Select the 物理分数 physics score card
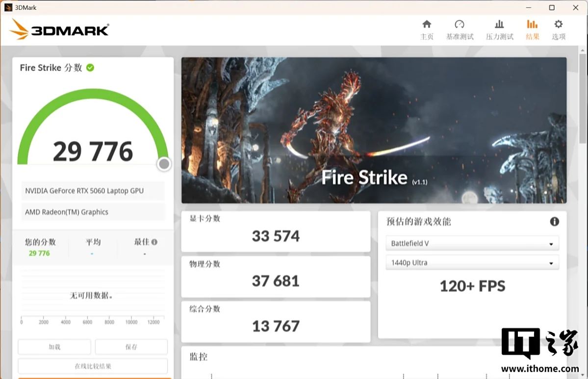The width and height of the screenshot is (588, 379). point(276,277)
